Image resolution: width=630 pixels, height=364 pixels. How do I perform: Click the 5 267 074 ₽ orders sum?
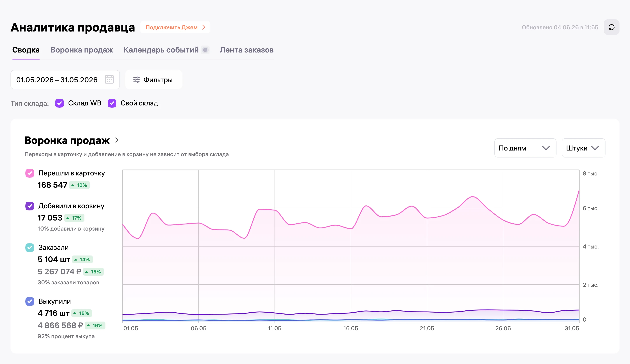coord(59,271)
